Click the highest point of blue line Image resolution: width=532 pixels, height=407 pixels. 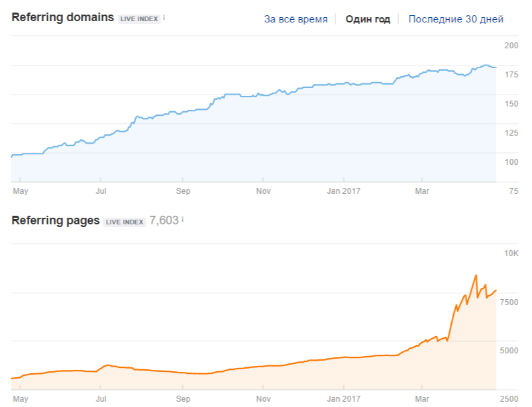tap(486, 66)
